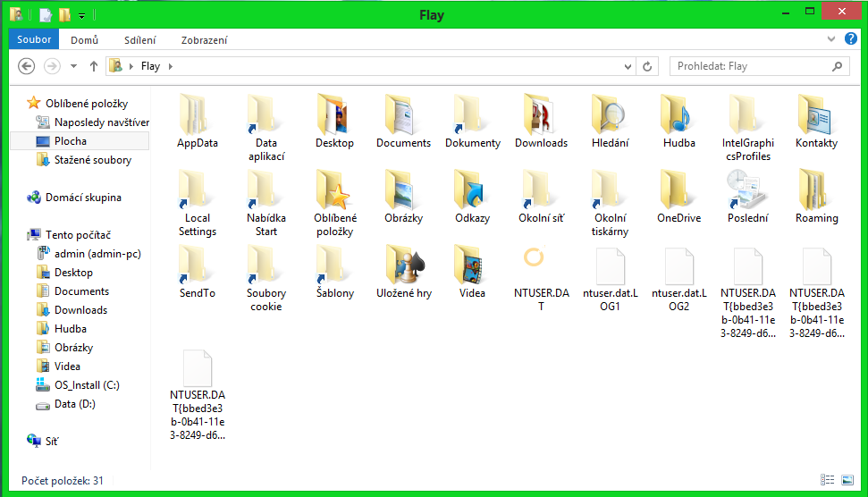Open the Oblíbené položky star folder in the file pane
This screenshot has height=497, width=868.
[334, 204]
